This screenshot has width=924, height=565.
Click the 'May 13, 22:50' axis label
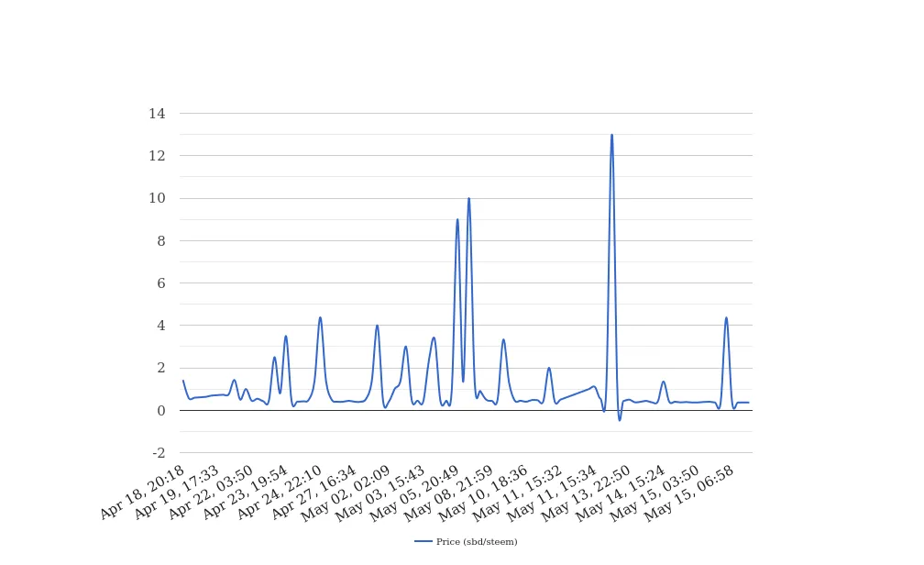(x=585, y=493)
